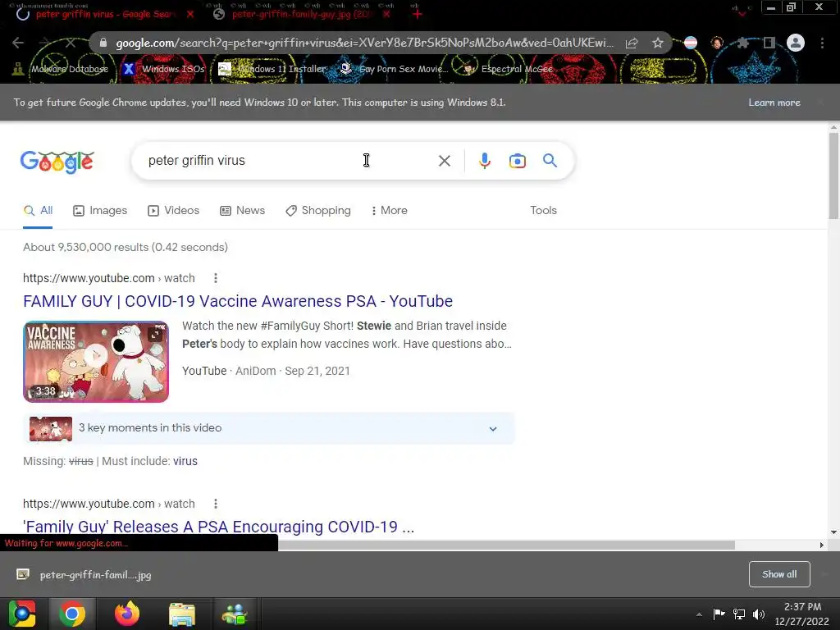Show hidden tray icons arrow

[699, 614]
